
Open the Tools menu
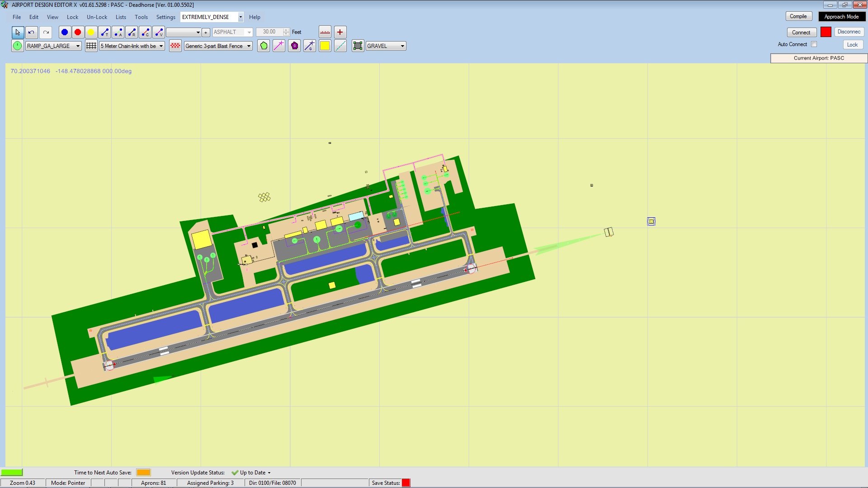pos(141,17)
